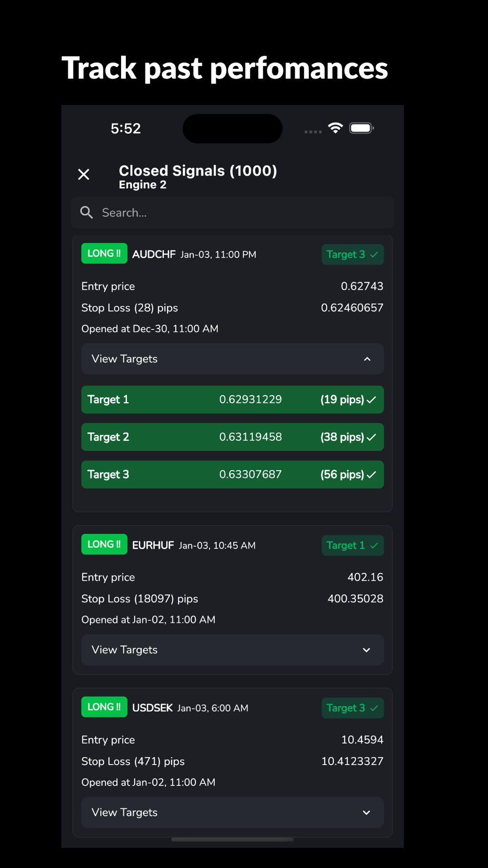
Task: Tap the battery status icon
Action: pyautogui.click(x=362, y=128)
